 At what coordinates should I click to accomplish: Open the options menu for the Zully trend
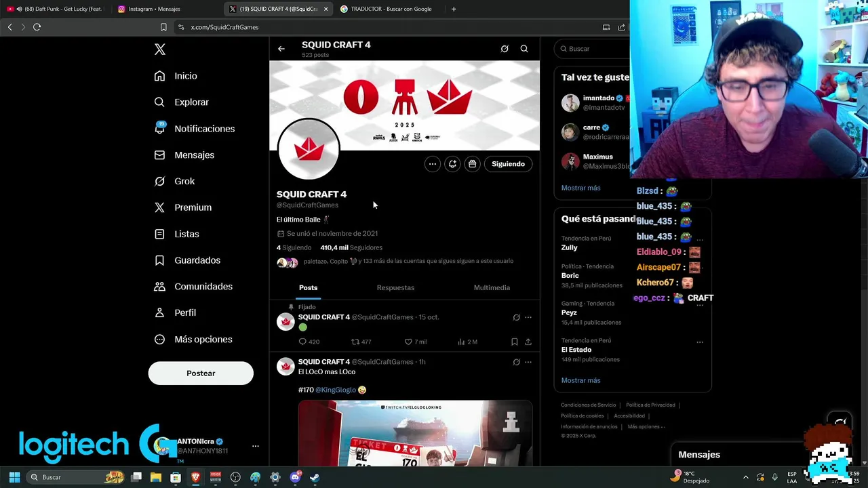[700, 239]
